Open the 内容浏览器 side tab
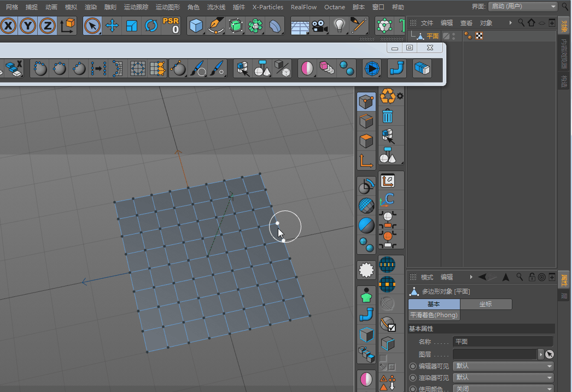Viewport: 572px width, 392px height. click(564, 54)
